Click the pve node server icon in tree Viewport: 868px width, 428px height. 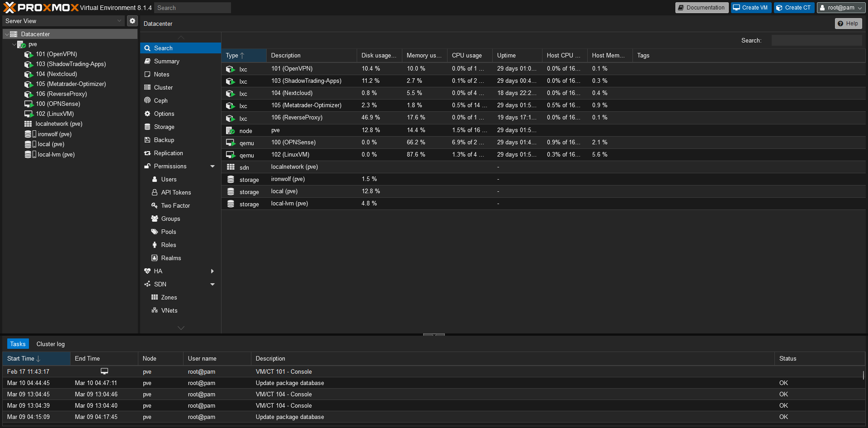pos(21,44)
